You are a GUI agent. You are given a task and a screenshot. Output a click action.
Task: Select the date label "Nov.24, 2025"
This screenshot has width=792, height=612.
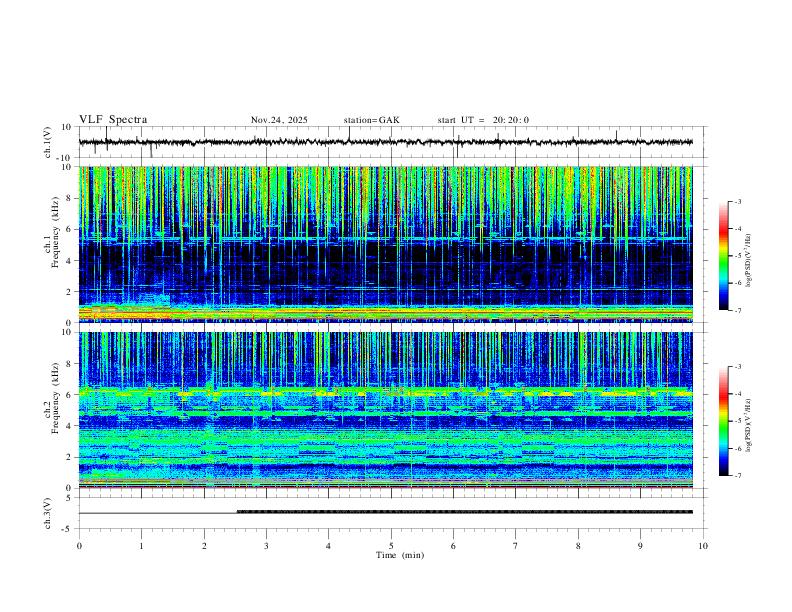tap(279, 120)
